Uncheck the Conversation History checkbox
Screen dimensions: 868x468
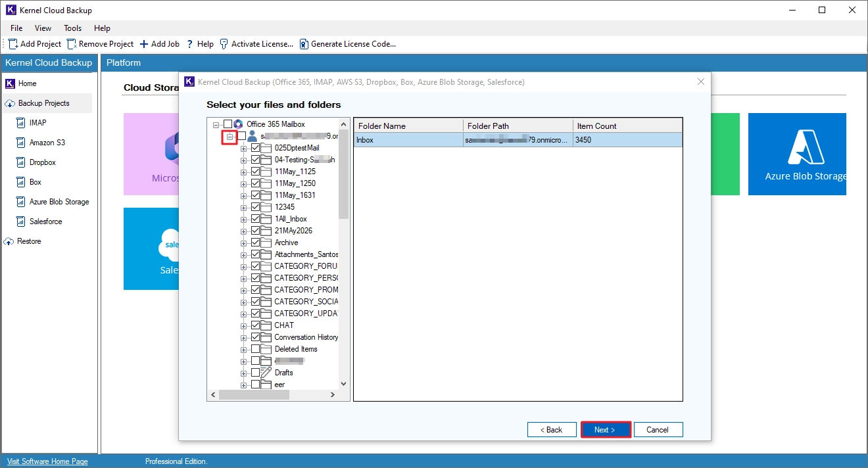(255, 337)
